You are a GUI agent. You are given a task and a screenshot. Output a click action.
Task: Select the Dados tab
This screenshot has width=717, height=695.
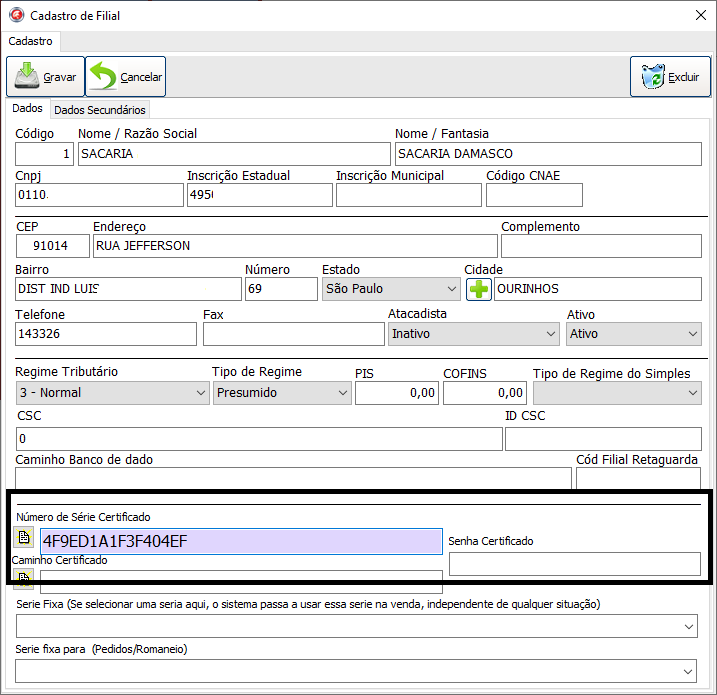pos(27,109)
